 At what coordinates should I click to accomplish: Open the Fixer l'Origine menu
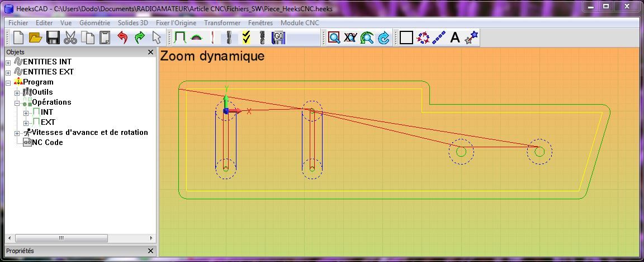click(x=176, y=23)
